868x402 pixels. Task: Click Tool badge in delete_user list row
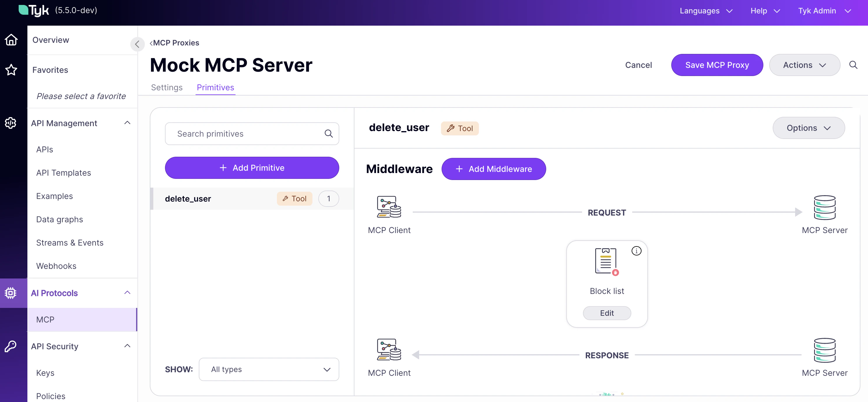(x=294, y=199)
